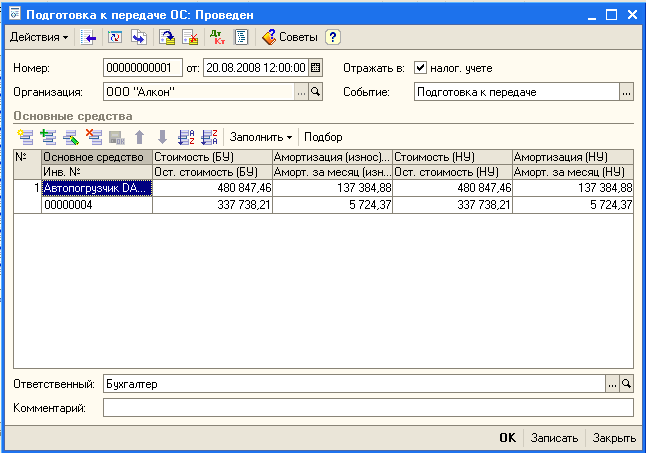Open the Событие selection ellipsis button
Viewport: 646px width, 453px height.
point(626,91)
